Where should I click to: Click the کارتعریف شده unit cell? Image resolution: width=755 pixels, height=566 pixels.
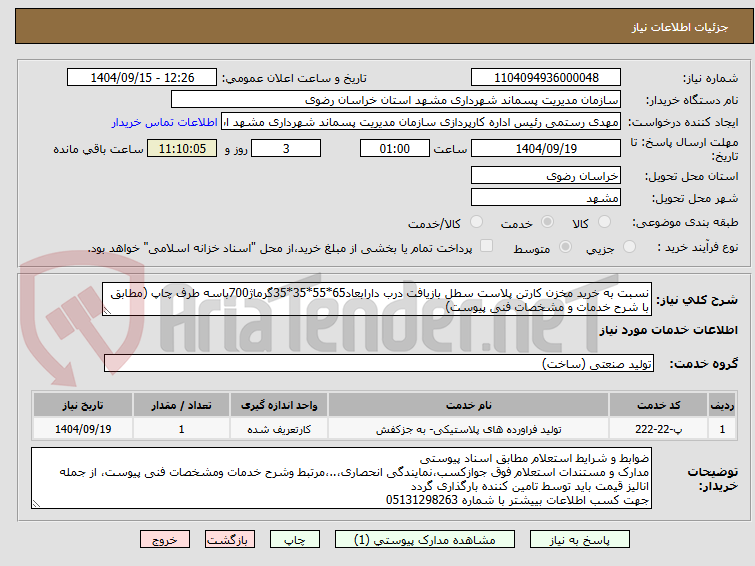pos(279,429)
